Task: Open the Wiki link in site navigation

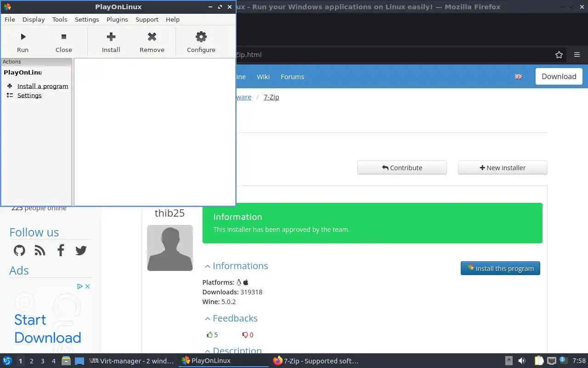Action: coord(263,77)
